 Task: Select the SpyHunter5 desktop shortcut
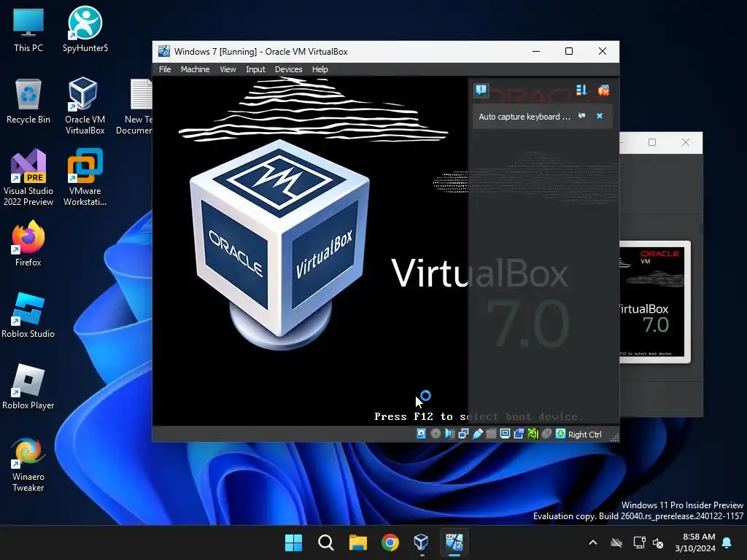click(x=85, y=29)
